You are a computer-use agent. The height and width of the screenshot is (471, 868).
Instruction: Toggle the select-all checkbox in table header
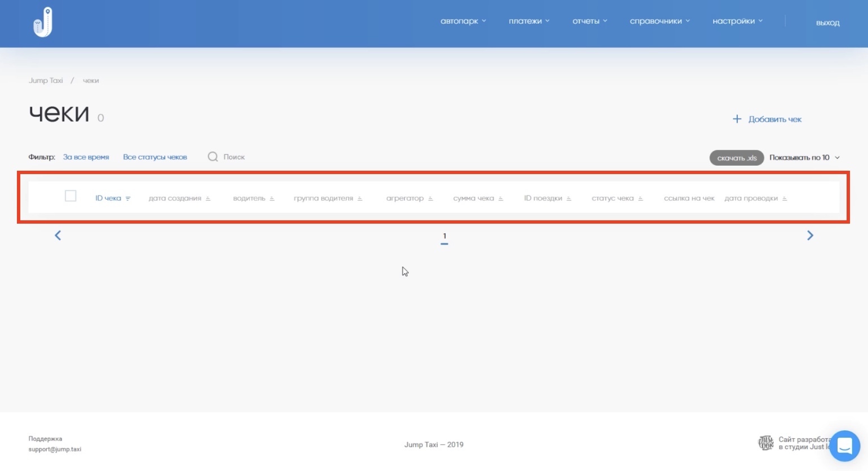tap(70, 196)
